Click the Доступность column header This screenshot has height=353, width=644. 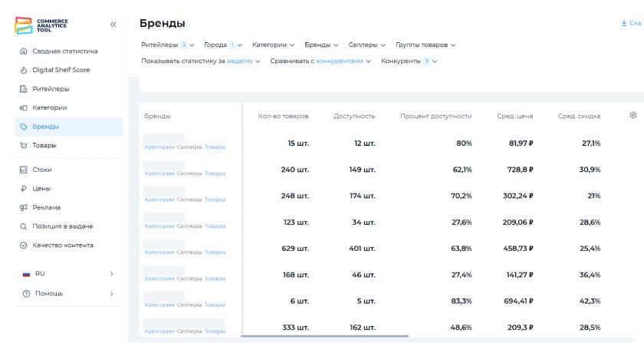[x=354, y=116]
